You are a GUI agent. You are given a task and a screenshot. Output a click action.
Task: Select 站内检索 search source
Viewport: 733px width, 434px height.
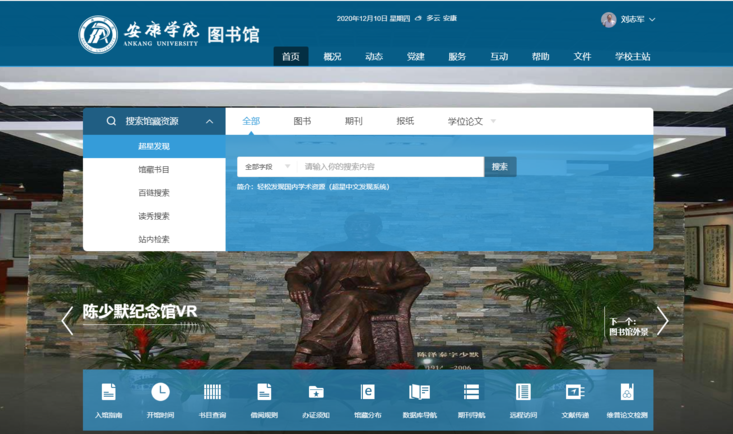coord(154,239)
